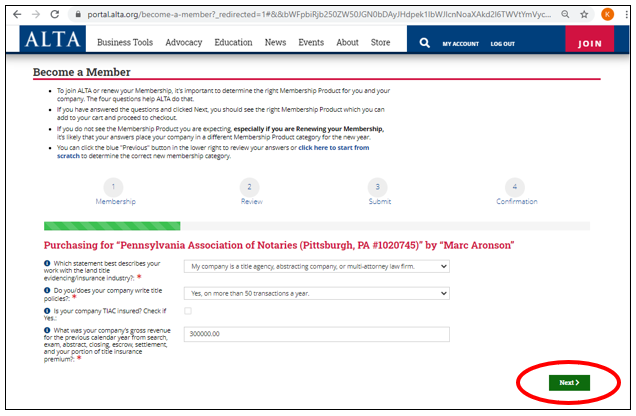The height and width of the screenshot is (416, 636).
Task: Bookmark this page with star icon
Action: [x=584, y=15]
